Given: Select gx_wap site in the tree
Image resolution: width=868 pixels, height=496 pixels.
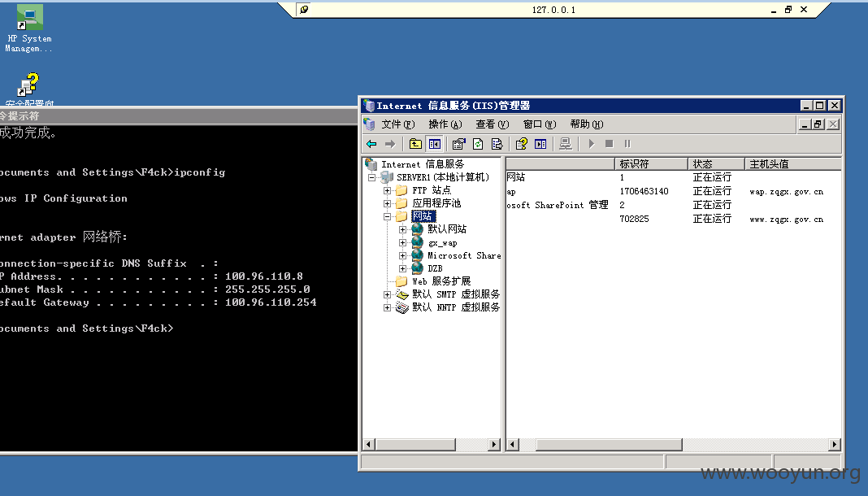Looking at the screenshot, I should tap(442, 242).
